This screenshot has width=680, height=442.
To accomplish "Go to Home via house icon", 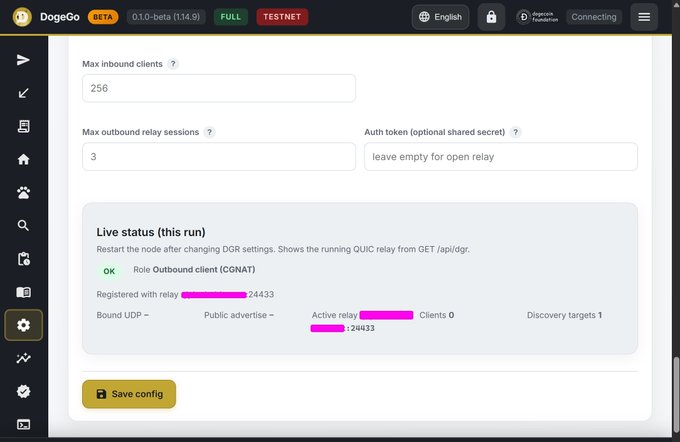I will tap(23, 159).
